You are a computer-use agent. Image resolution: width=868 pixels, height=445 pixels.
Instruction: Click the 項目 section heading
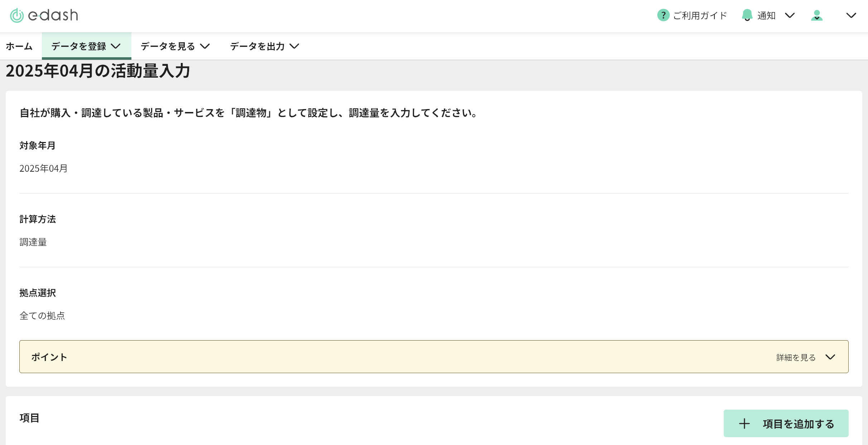click(29, 418)
